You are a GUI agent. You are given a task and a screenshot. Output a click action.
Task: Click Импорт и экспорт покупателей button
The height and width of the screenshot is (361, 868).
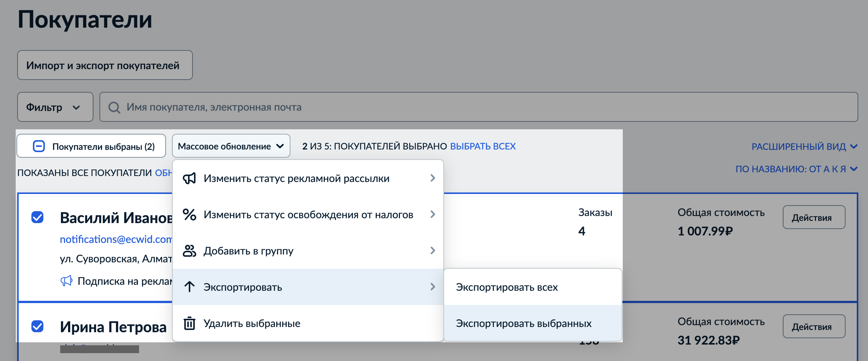105,65
